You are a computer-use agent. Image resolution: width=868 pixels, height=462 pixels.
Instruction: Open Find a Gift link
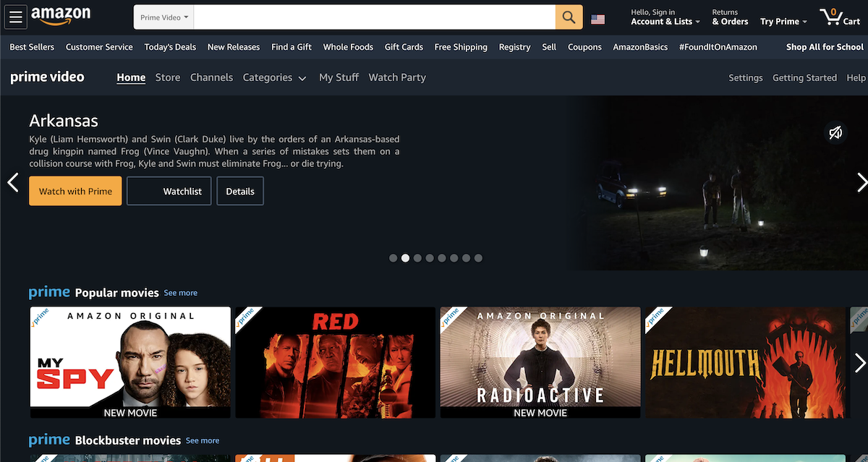pyautogui.click(x=292, y=47)
